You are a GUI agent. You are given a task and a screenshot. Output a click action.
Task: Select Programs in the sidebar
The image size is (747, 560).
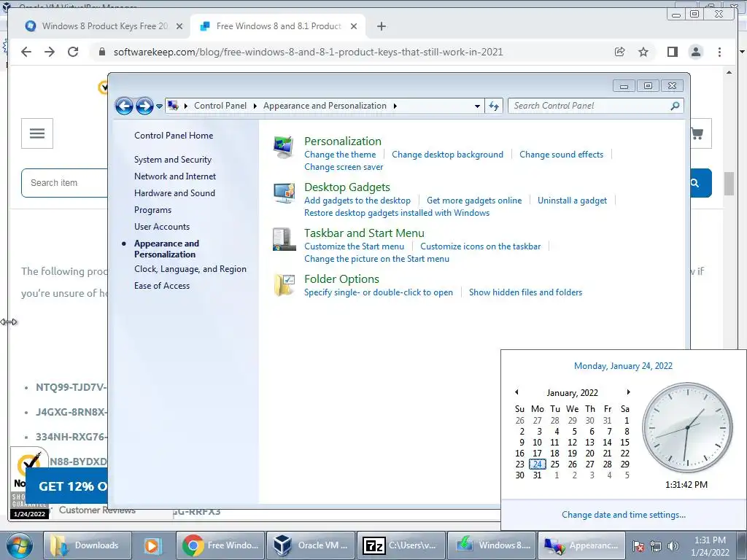(x=152, y=210)
